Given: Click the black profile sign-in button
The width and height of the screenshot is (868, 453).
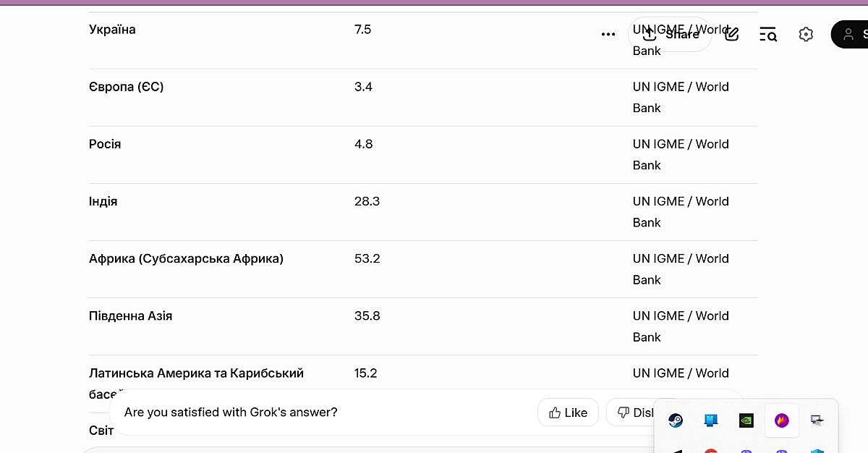Looking at the screenshot, I should 851,34.
